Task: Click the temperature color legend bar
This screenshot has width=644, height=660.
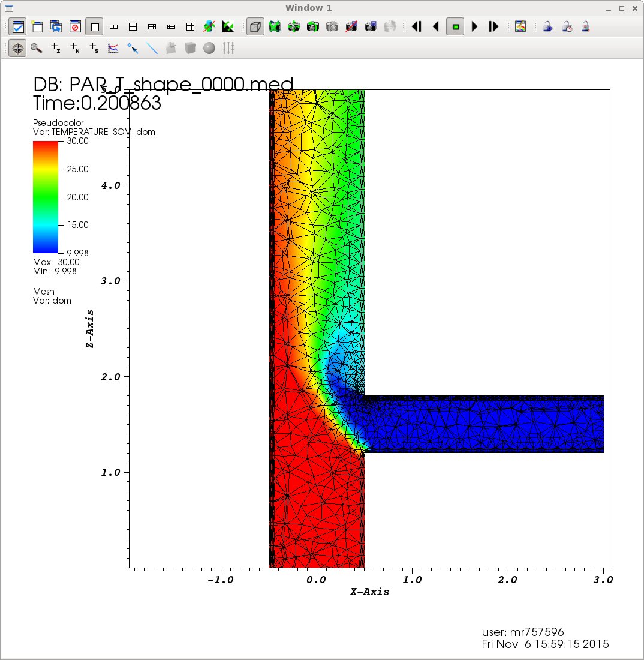Action: click(46, 197)
